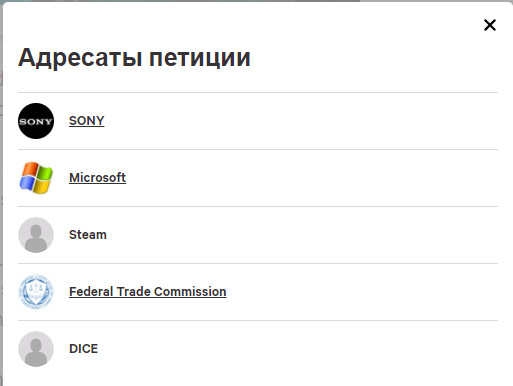Open the Federal Trade Commission link
Image resolution: width=513 pixels, height=386 pixels.
(x=148, y=292)
